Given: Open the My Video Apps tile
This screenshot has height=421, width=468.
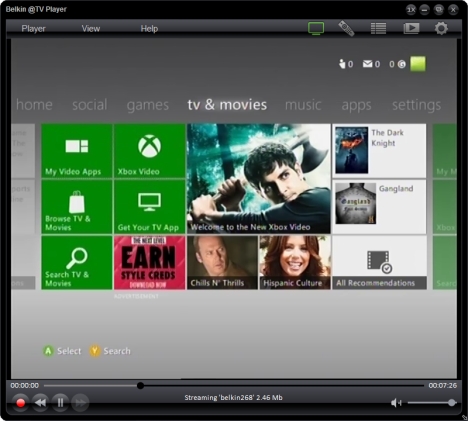Looking at the screenshot, I should coord(77,151).
